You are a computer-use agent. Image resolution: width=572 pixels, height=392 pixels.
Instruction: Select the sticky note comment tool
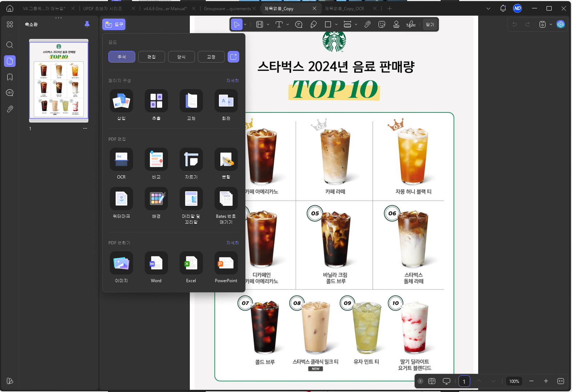[x=299, y=24]
